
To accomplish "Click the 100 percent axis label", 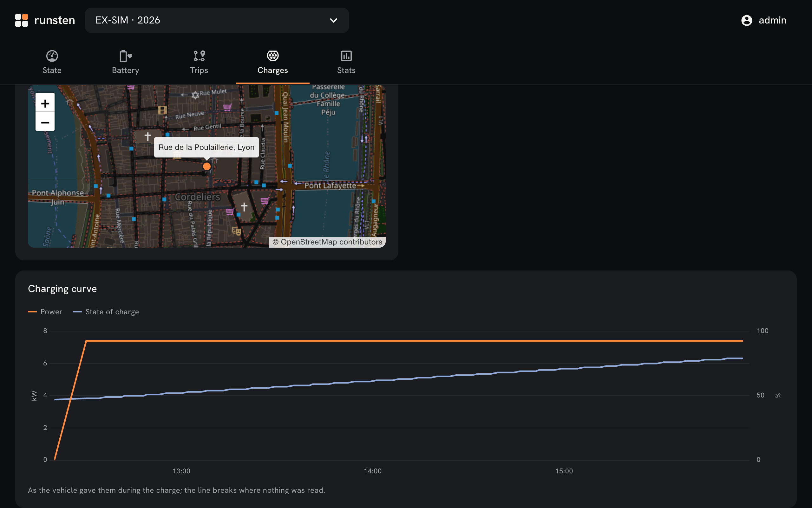I will click(762, 331).
